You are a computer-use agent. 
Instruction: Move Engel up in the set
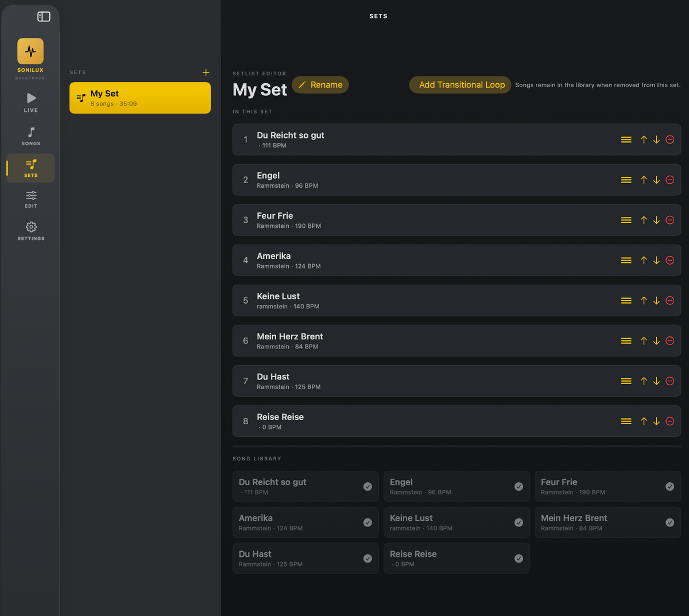pyautogui.click(x=644, y=180)
